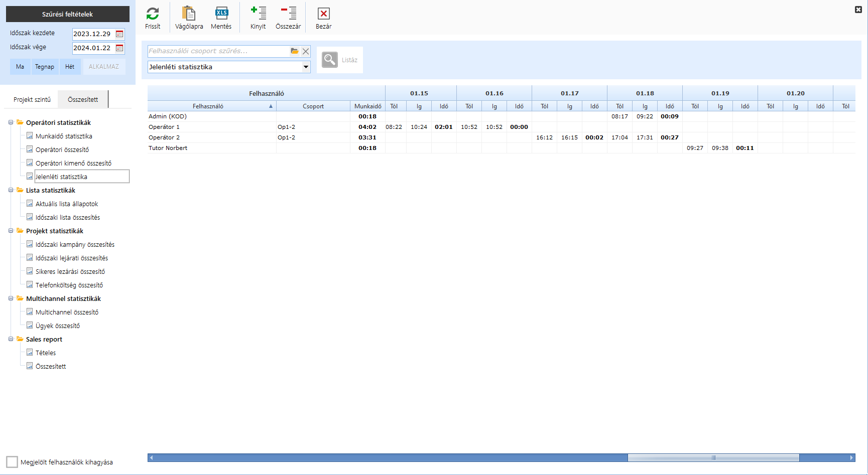
Task: Collapse rows with Összezár icon
Action: pyautogui.click(x=288, y=14)
